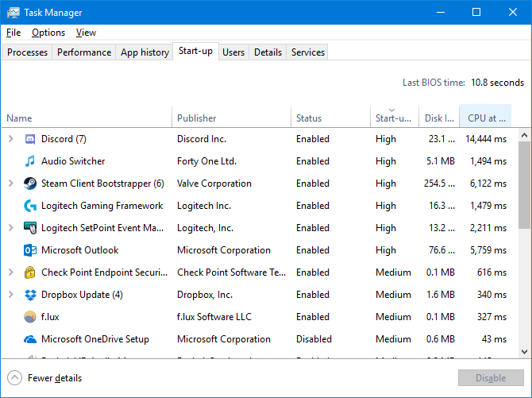Click the Steam Client Bootstrapper icon
Viewport: 532px width, 398px height.
coord(30,184)
